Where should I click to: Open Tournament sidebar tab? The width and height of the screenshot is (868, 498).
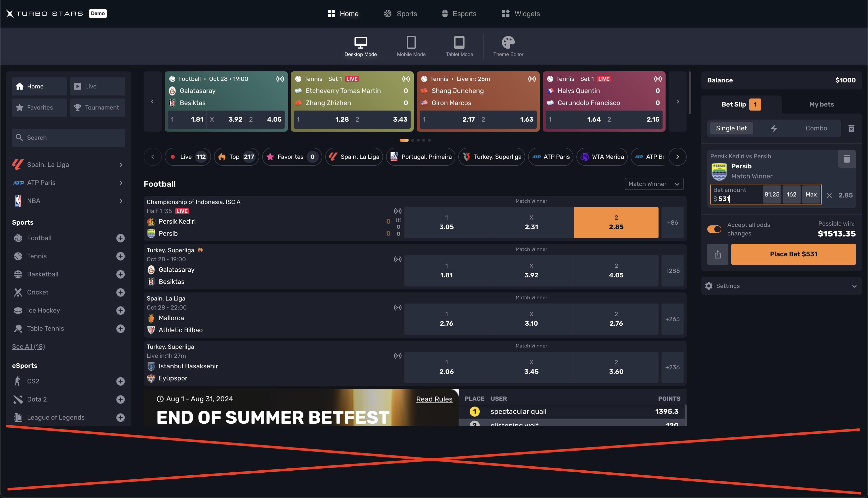(97, 107)
